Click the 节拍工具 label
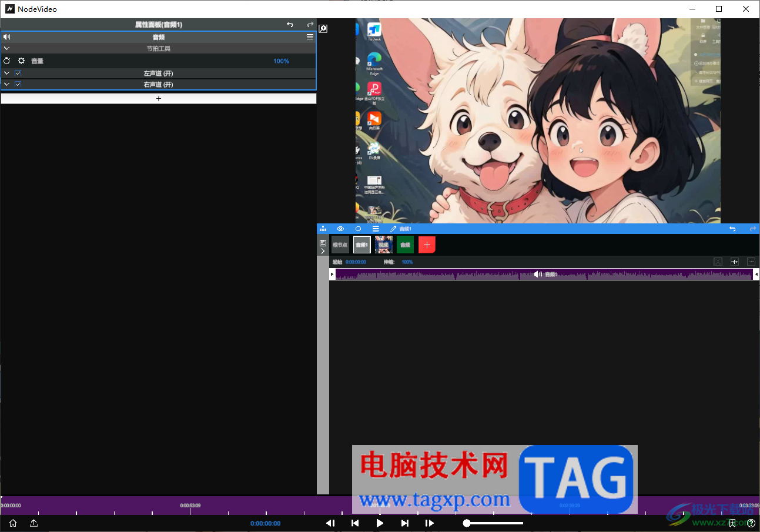Image resolution: width=760 pixels, height=532 pixels. (x=159, y=49)
